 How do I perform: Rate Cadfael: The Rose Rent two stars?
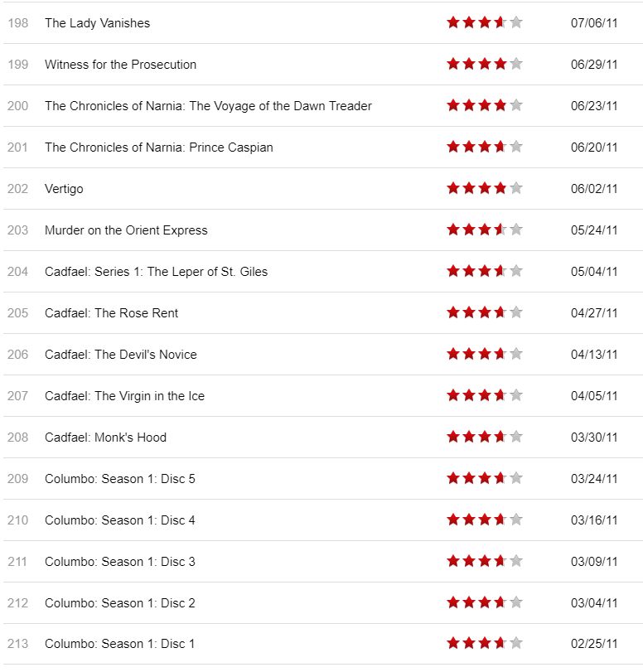tap(469, 312)
